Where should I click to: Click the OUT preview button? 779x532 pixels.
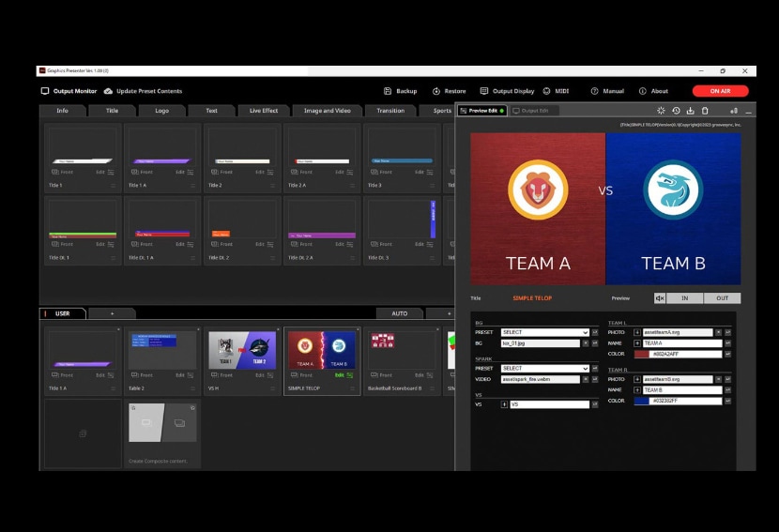pos(722,298)
